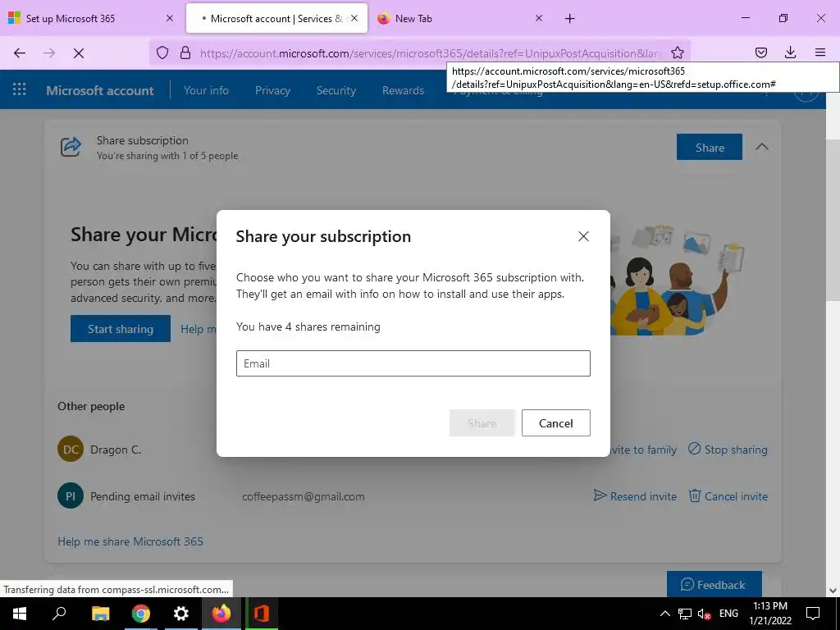The height and width of the screenshot is (630, 840).
Task: Click the ENG language indicator
Action: click(x=728, y=614)
